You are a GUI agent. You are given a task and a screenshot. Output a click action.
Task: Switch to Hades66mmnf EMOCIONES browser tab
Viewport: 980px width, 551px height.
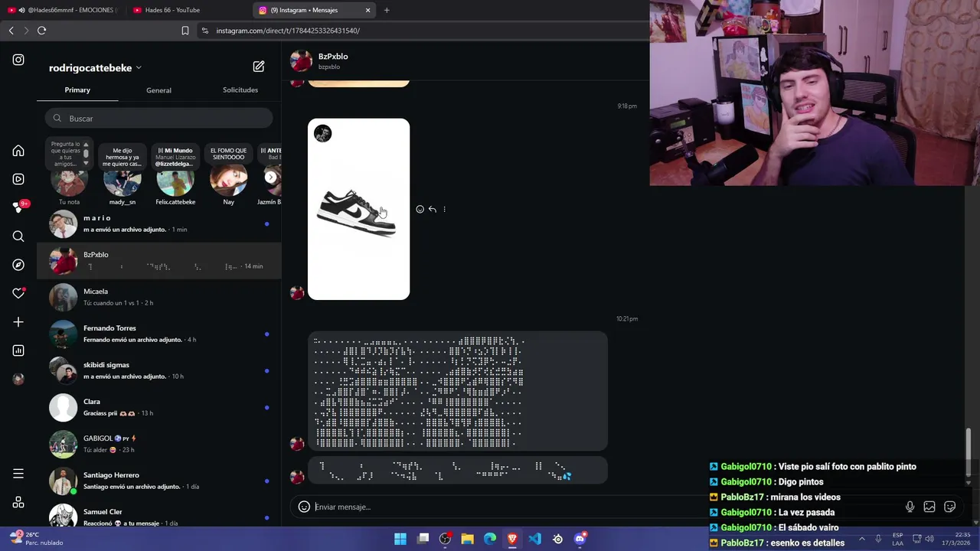[64, 10]
